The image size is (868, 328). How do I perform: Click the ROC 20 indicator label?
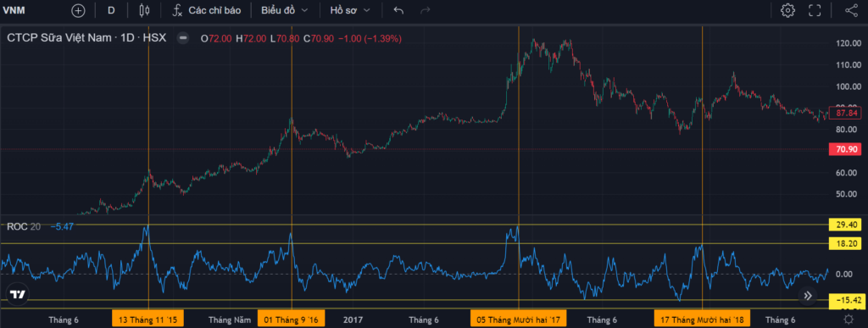(23, 226)
